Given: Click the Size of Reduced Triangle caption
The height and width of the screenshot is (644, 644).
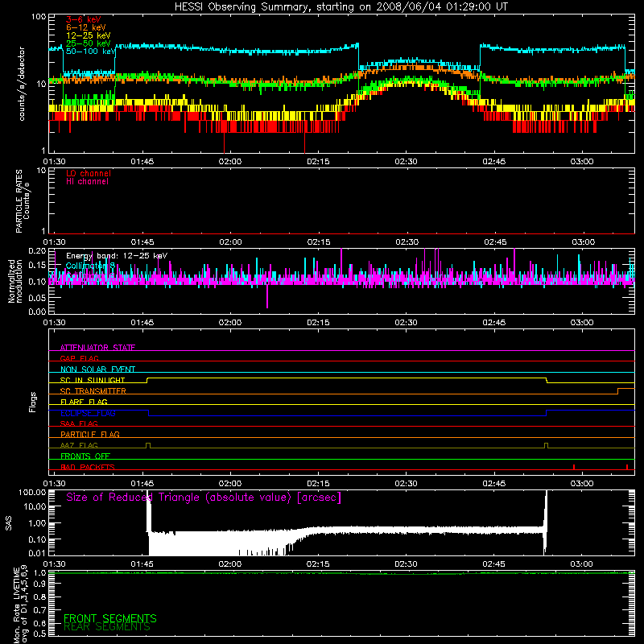Looking at the screenshot, I should [204, 497].
